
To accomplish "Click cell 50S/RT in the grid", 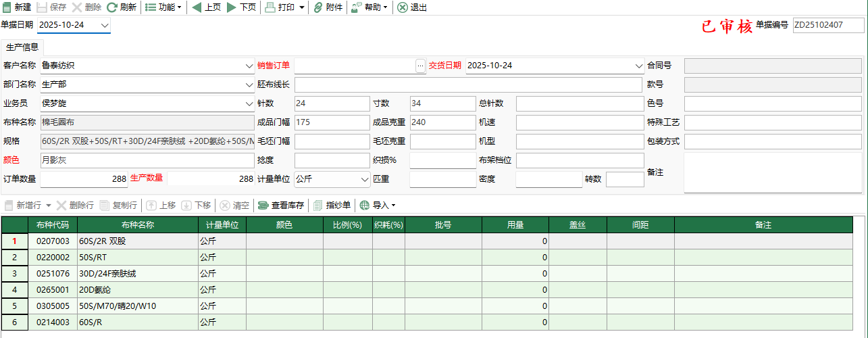I will tap(138, 258).
